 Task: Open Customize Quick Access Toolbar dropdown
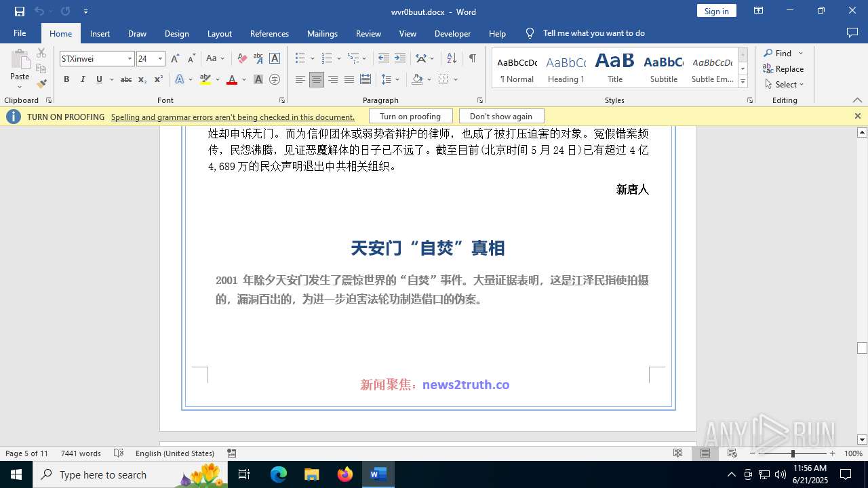[x=85, y=12]
